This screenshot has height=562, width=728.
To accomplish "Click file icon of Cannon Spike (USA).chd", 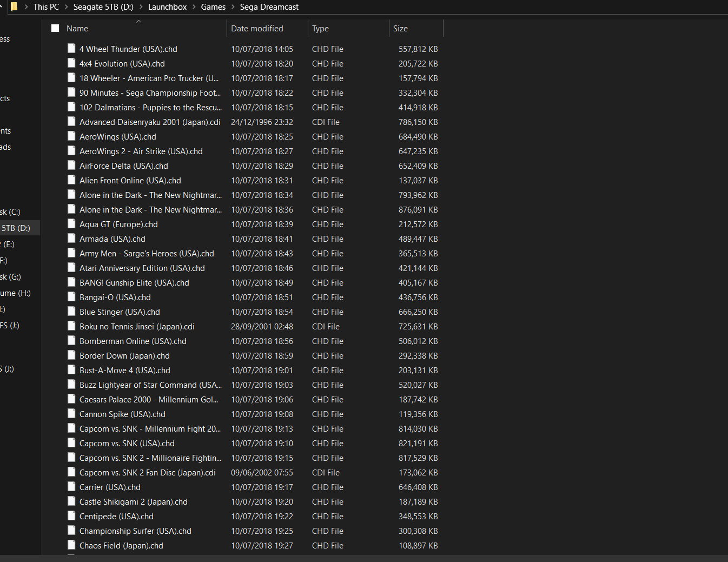I will [71, 413].
